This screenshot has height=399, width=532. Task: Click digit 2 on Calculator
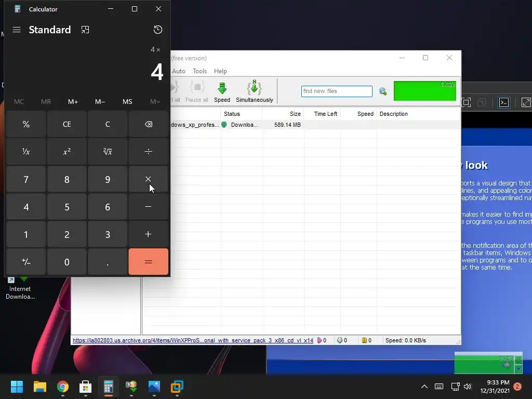tap(67, 234)
